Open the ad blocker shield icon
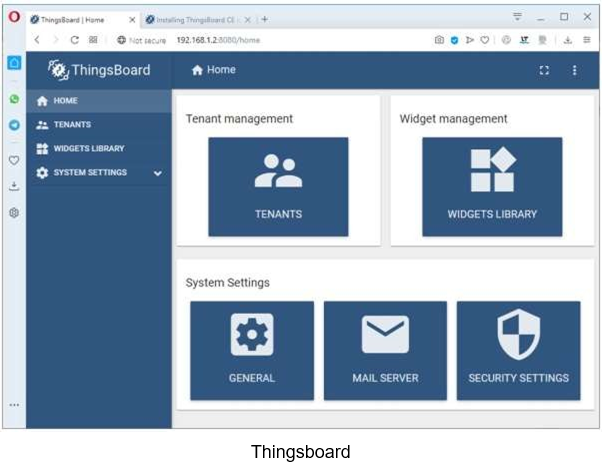Viewport: 602px width, 465px height. click(454, 40)
